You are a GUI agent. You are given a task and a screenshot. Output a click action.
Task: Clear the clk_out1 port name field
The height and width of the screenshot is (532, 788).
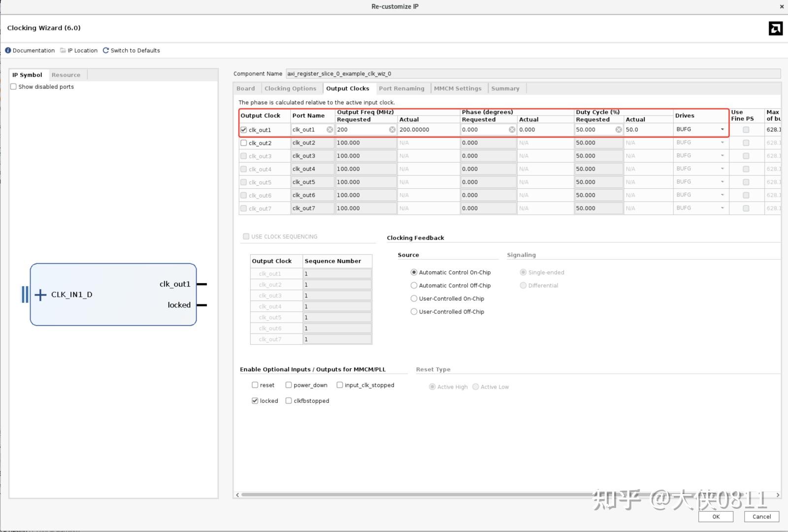pyautogui.click(x=329, y=130)
